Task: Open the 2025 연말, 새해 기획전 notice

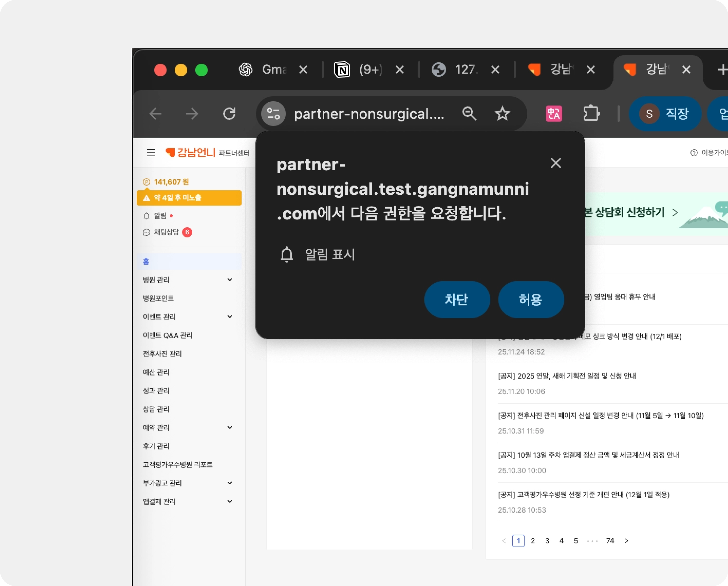Action: 567,376
